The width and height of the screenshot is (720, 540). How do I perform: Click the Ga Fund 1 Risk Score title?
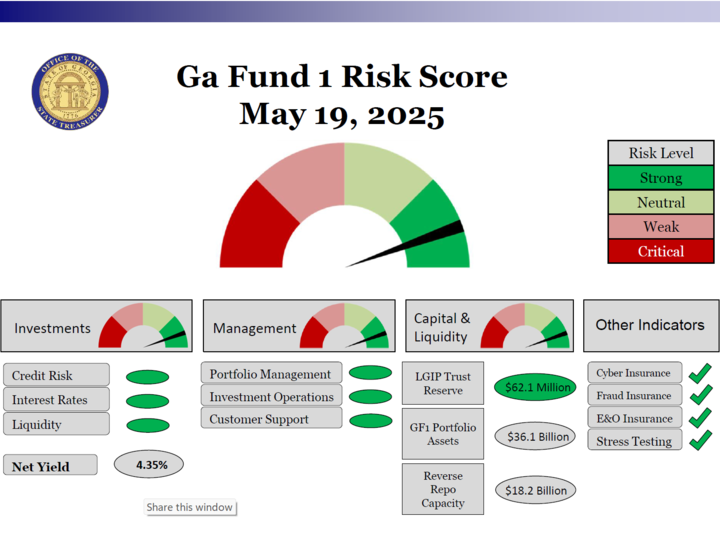click(x=342, y=76)
